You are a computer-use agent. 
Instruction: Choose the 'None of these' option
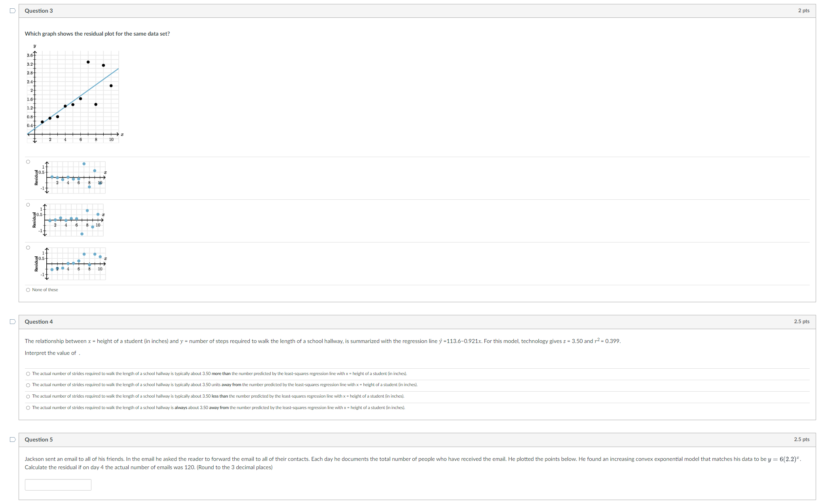[x=28, y=290]
